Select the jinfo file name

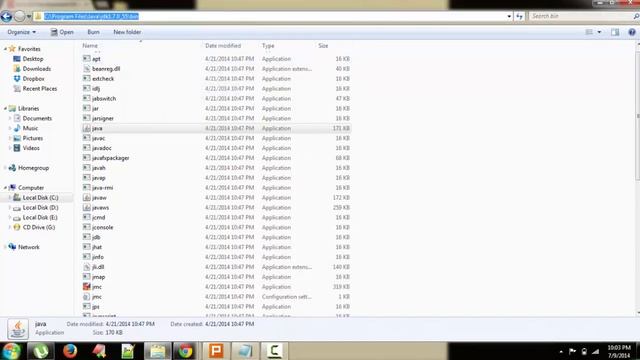[x=98, y=257]
